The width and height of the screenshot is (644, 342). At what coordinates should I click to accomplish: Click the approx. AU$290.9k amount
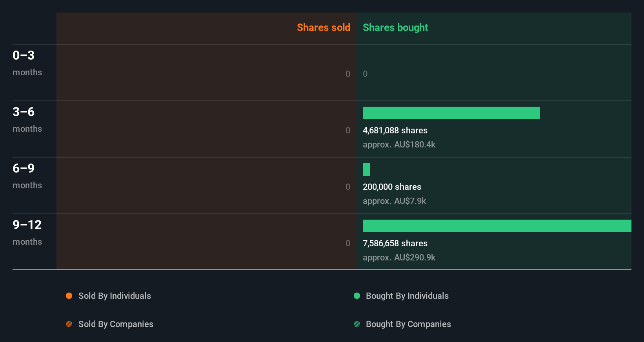(x=399, y=258)
